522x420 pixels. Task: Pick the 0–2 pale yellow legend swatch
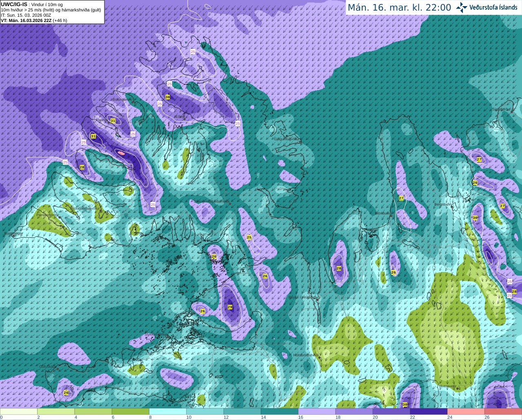click(19, 411)
